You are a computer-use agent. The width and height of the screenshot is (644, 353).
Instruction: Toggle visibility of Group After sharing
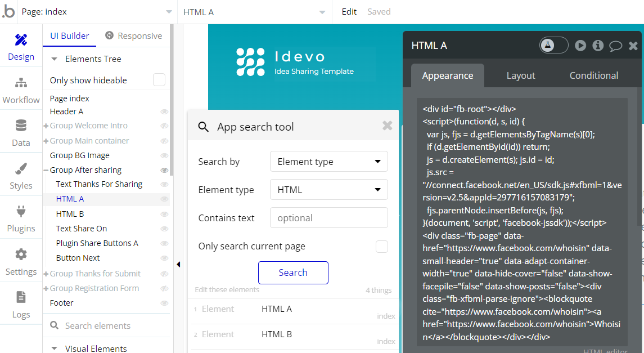164,170
